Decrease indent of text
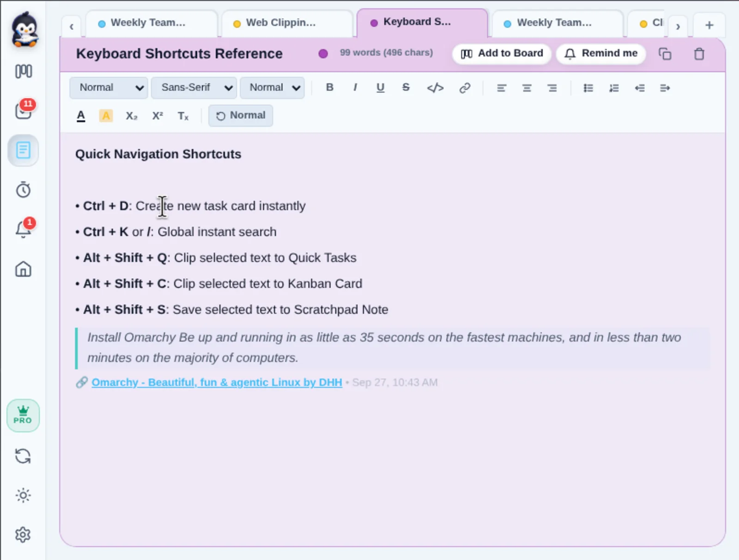739x560 pixels. 639,88
